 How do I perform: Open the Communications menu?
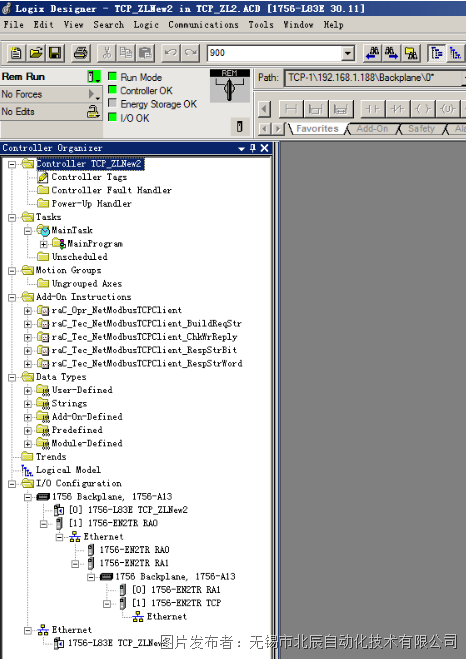click(x=203, y=25)
